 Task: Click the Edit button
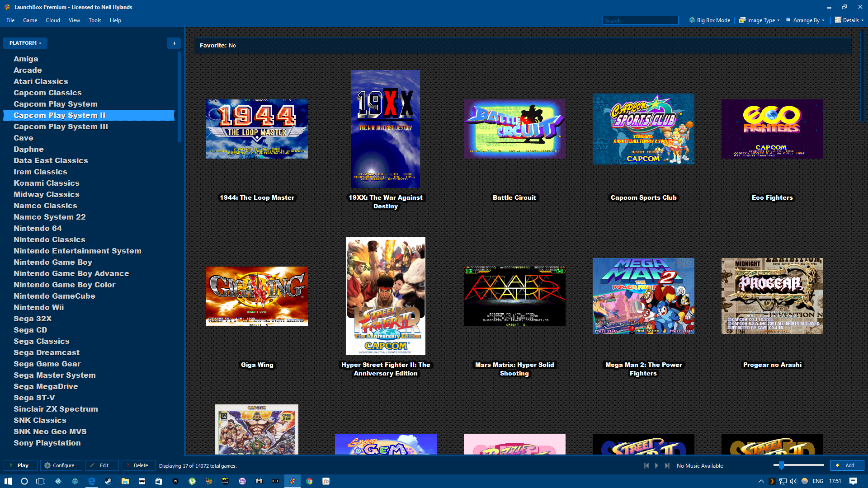pos(102,465)
